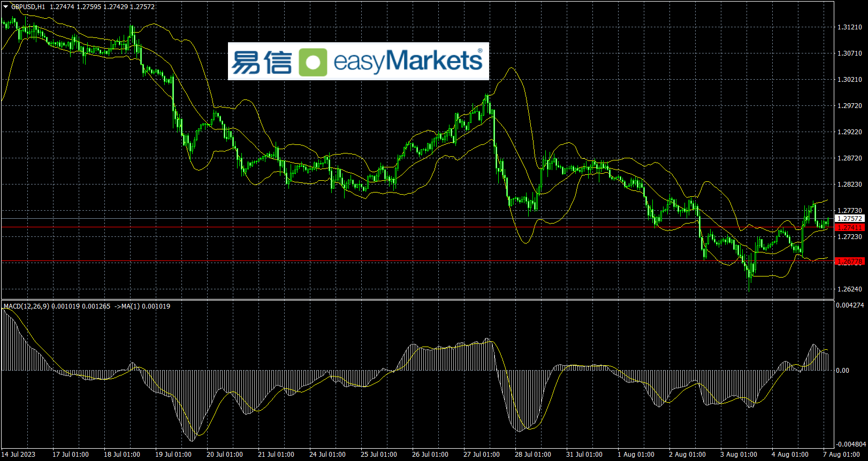Click the 26 Jul 01:00 time label

pos(430,455)
